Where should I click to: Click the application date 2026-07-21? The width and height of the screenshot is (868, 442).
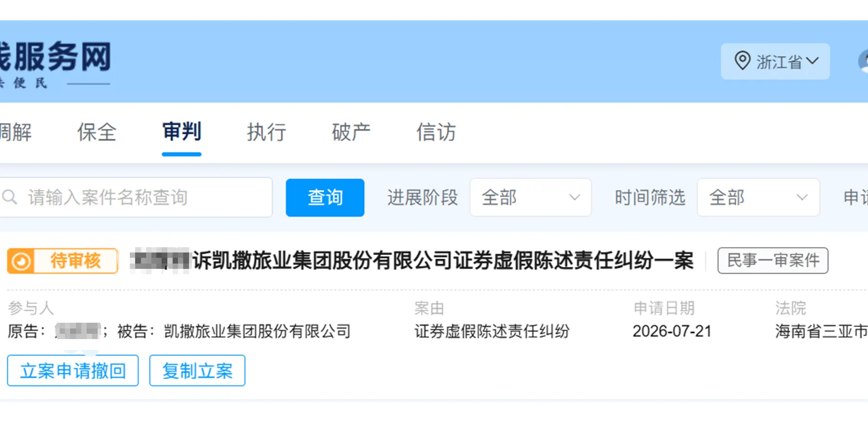(672, 331)
